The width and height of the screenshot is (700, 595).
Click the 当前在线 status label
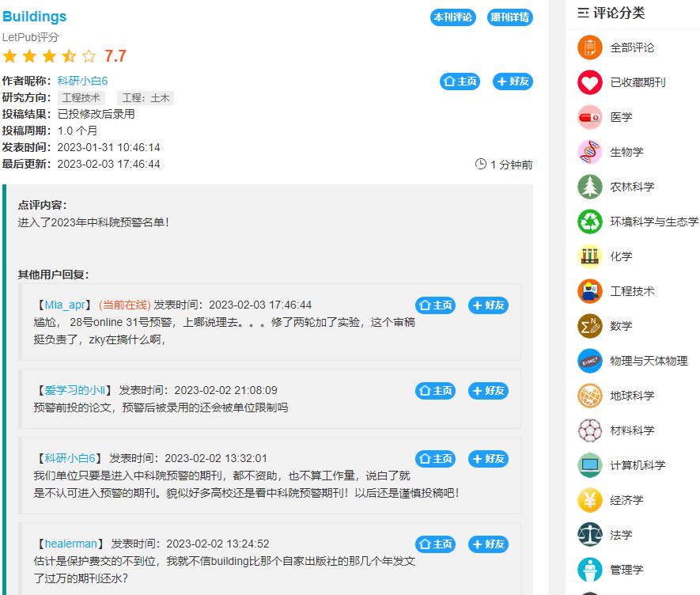[x=124, y=305]
